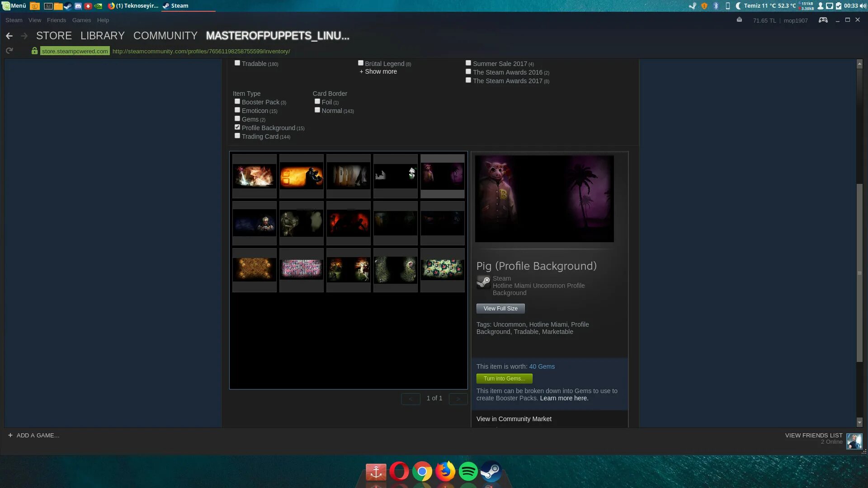Go forward with the right arrow button
This screenshot has width=868, height=488.
[x=24, y=36]
